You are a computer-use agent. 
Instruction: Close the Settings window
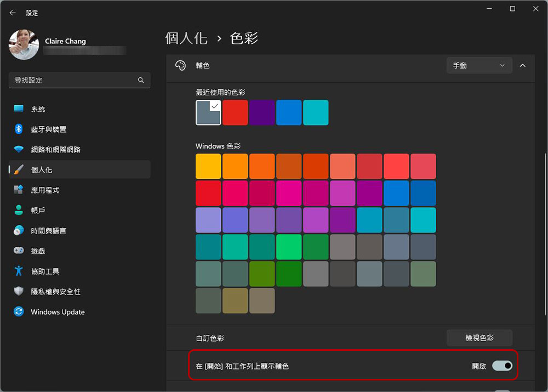point(536,8)
